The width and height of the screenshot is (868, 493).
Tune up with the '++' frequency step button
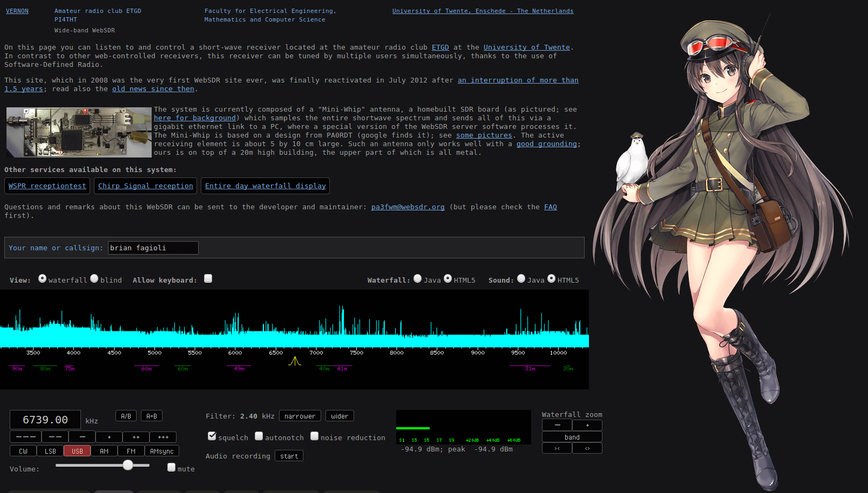point(136,437)
